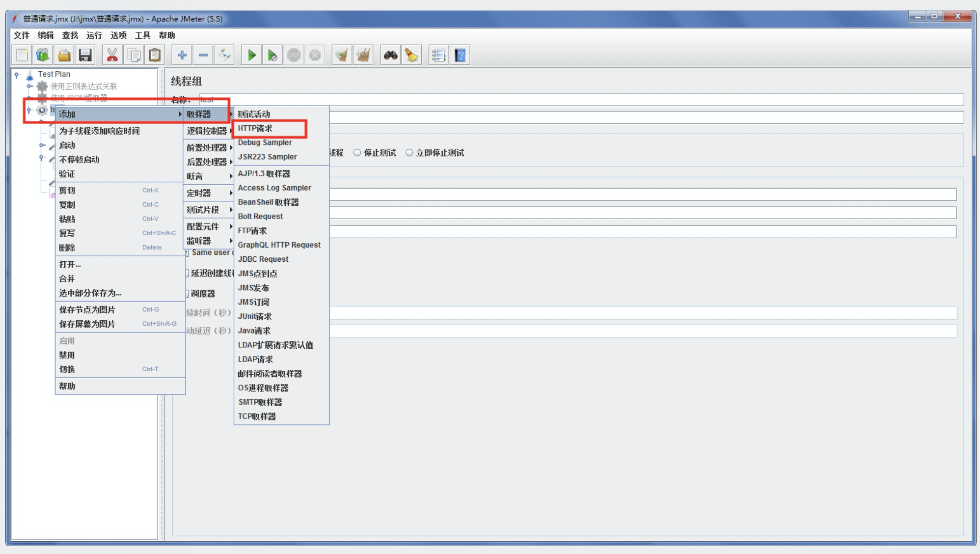
Task: Choose TCP取样器 from the list
Action: point(281,416)
